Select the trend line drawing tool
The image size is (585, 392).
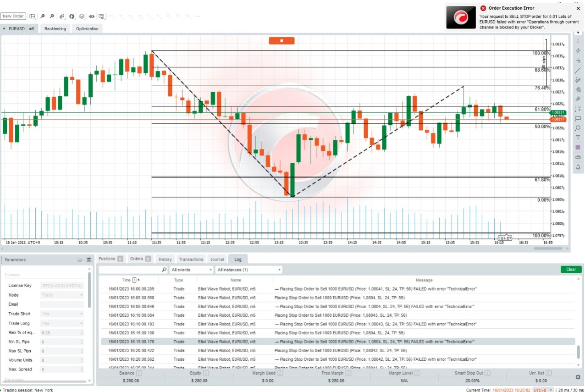578,70
